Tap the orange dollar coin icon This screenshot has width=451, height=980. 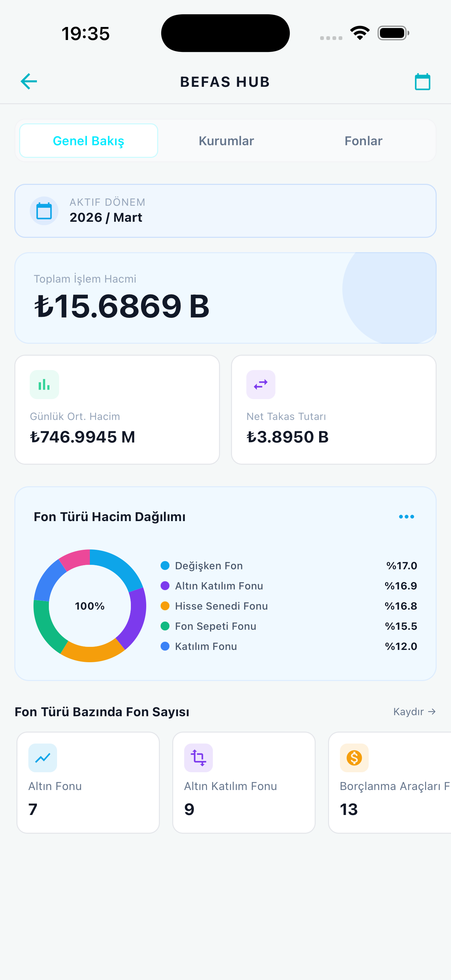click(x=354, y=758)
